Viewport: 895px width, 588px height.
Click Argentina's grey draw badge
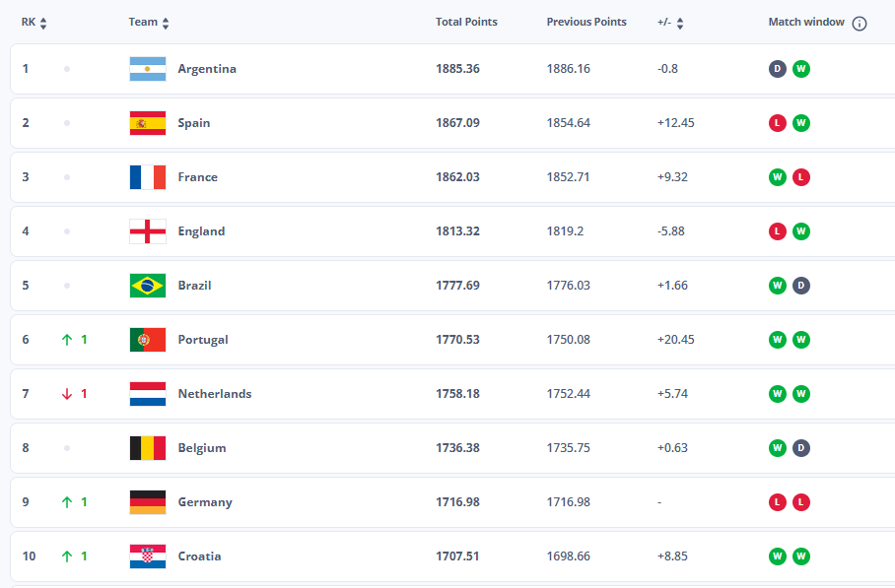778,69
